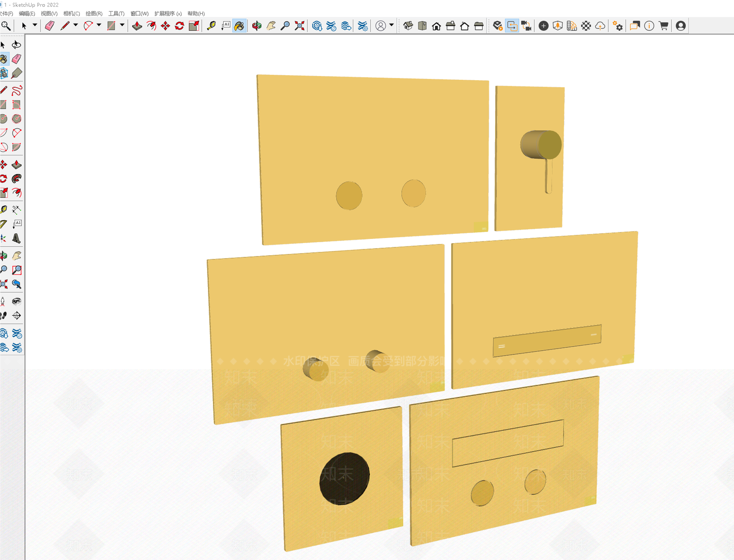Open the 帮助(H) menu
The image size is (734, 560).
tap(196, 13)
